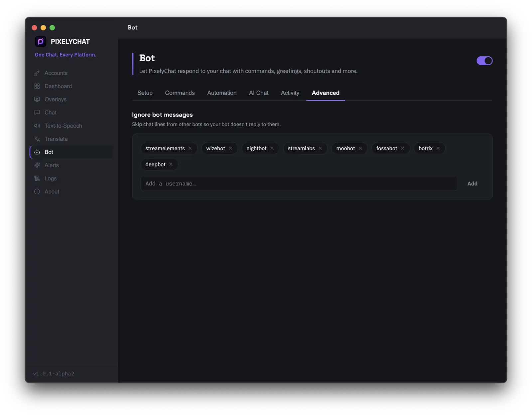Remove deepbot from ignore list

[171, 164]
